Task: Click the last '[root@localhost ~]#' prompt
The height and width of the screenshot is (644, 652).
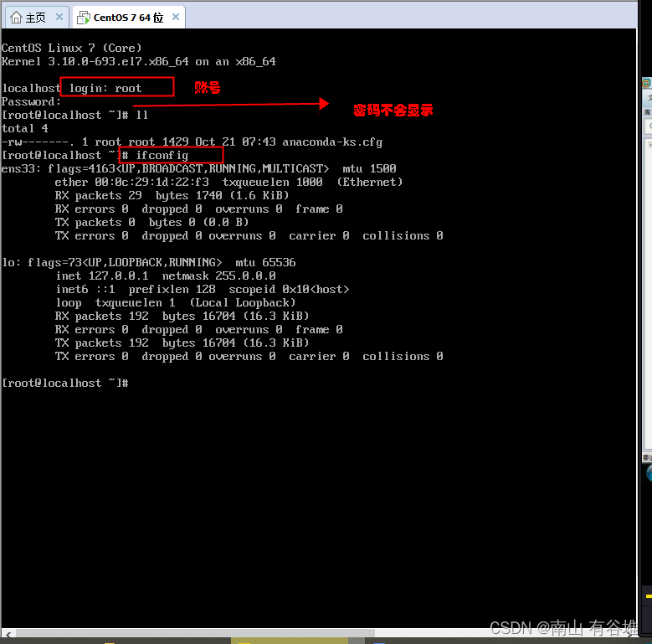Action: coord(65,383)
